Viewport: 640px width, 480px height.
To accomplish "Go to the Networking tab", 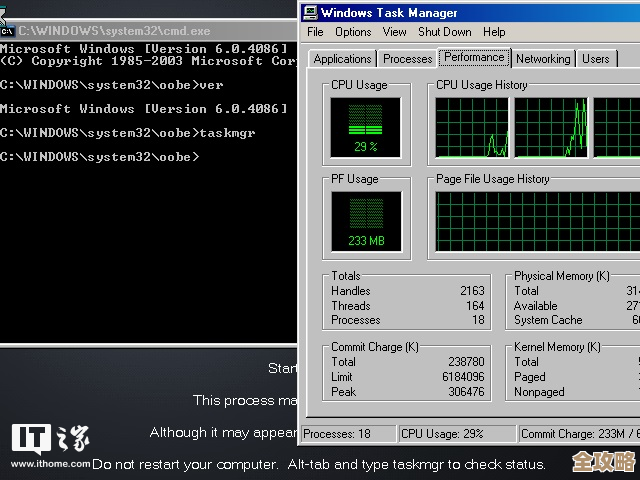I will (x=543, y=59).
